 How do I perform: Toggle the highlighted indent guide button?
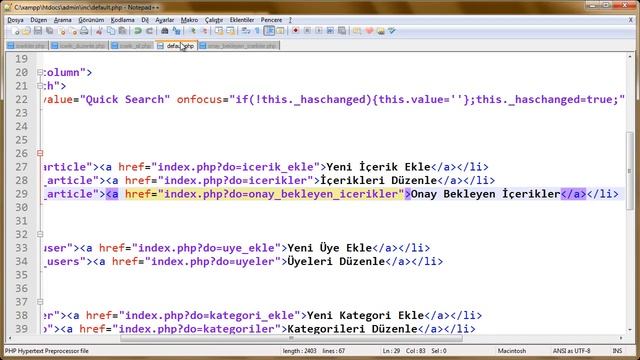tap(269, 31)
